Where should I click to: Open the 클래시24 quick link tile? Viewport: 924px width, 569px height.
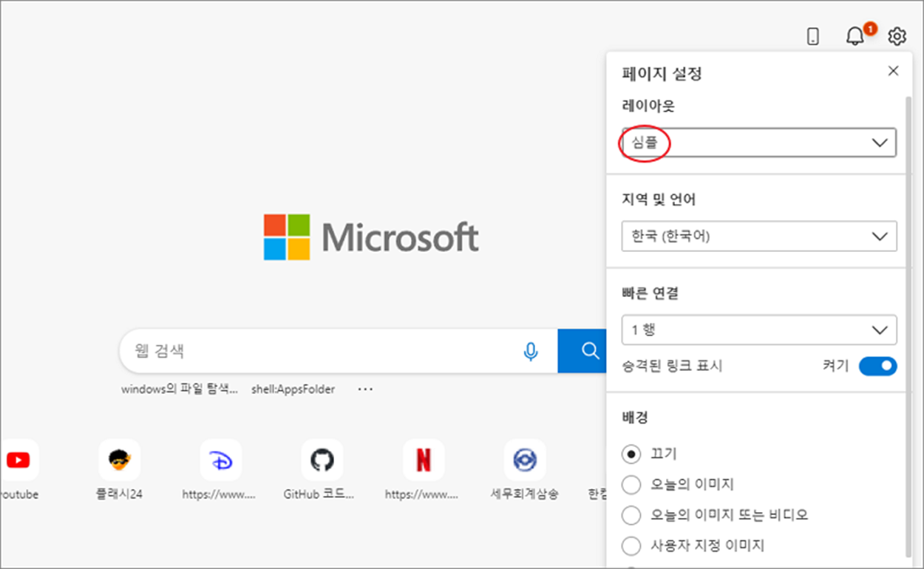click(119, 460)
